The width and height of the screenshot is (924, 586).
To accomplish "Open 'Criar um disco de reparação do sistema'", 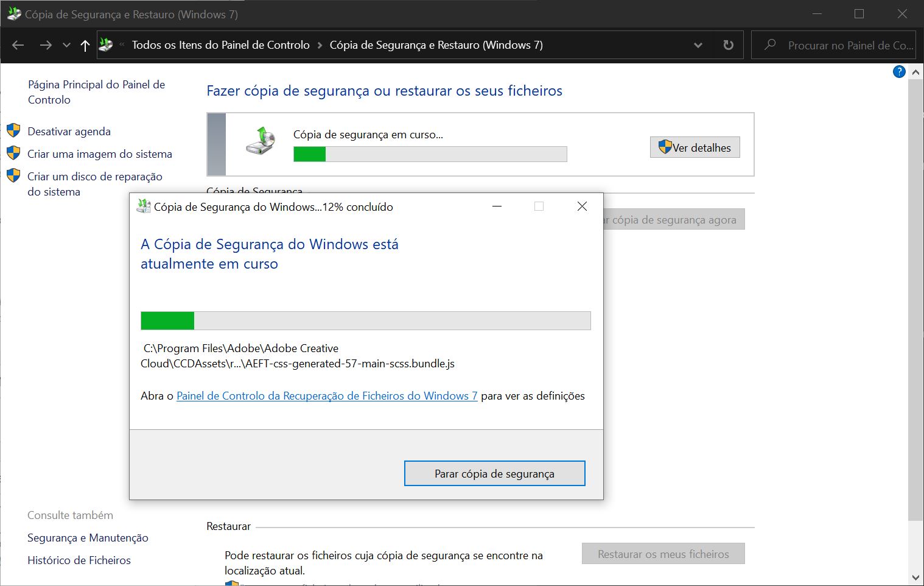I will tap(95, 184).
